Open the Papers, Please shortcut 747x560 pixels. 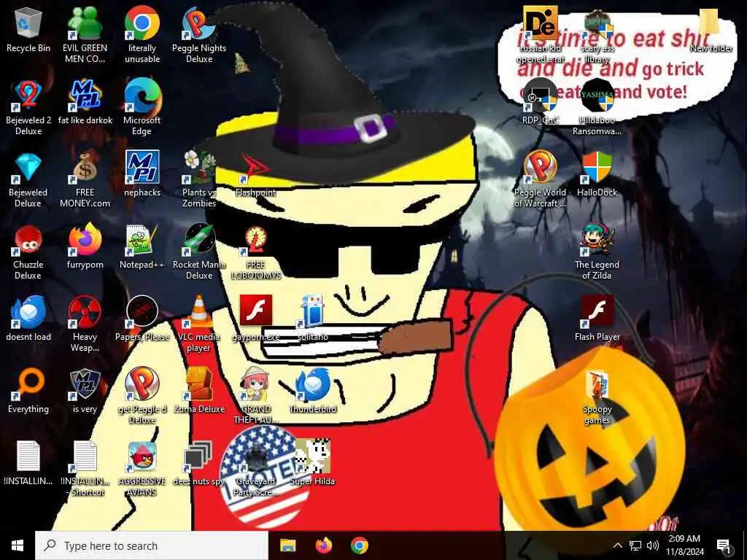[x=142, y=312]
